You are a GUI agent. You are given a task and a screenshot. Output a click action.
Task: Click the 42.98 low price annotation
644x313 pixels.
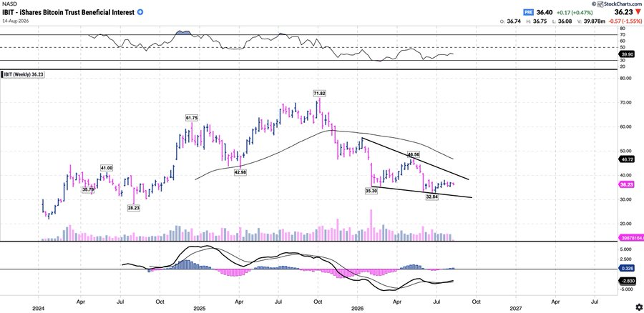pos(240,172)
